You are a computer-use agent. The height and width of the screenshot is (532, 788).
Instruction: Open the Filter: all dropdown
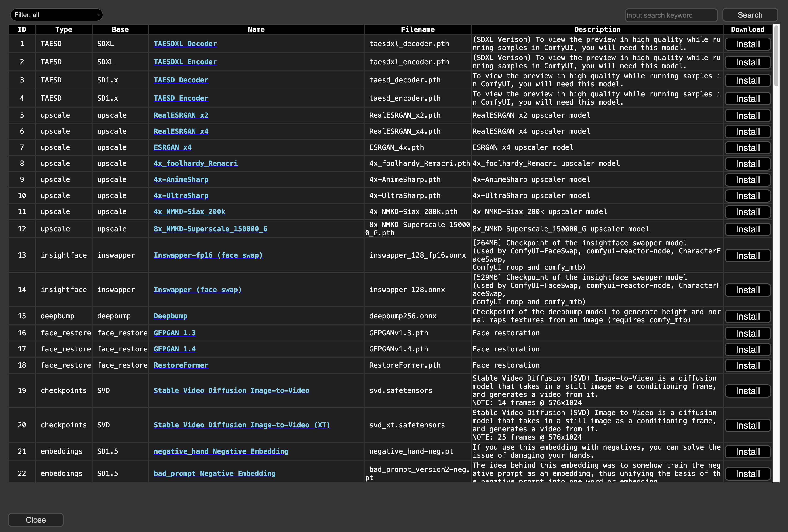(x=57, y=15)
